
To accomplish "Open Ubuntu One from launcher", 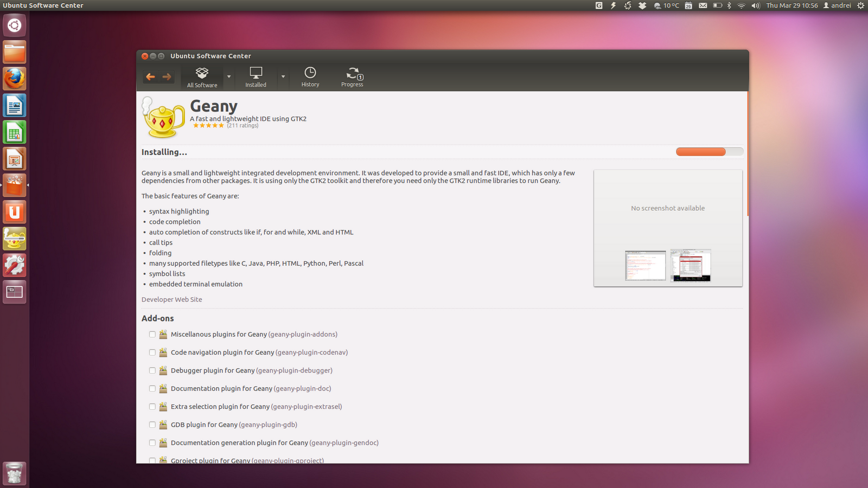I will (x=15, y=211).
